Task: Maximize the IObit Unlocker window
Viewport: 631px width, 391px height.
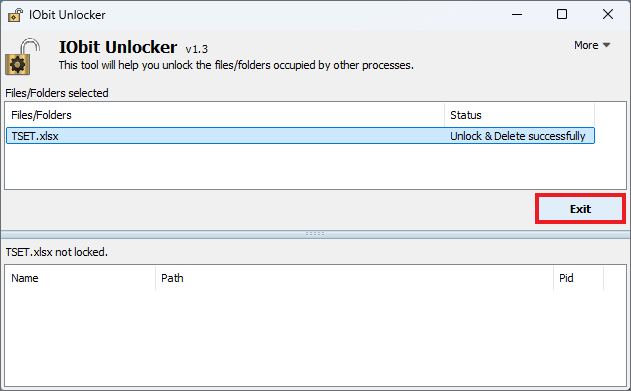Action: (562, 14)
